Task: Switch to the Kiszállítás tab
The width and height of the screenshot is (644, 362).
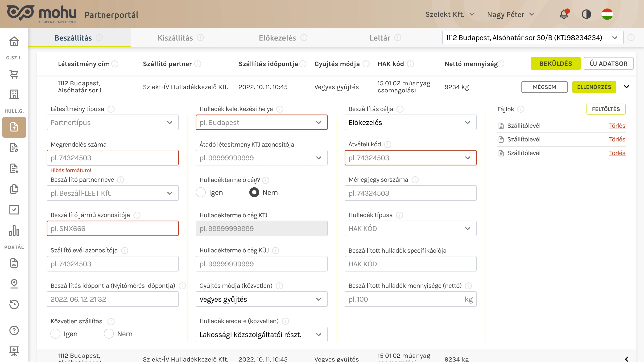Action: tap(175, 38)
